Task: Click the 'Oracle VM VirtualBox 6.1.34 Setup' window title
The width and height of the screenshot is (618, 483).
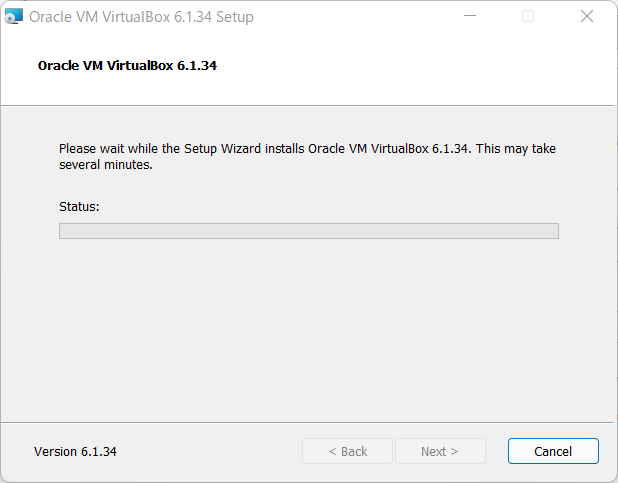Action: pyautogui.click(x=141, y=17)
